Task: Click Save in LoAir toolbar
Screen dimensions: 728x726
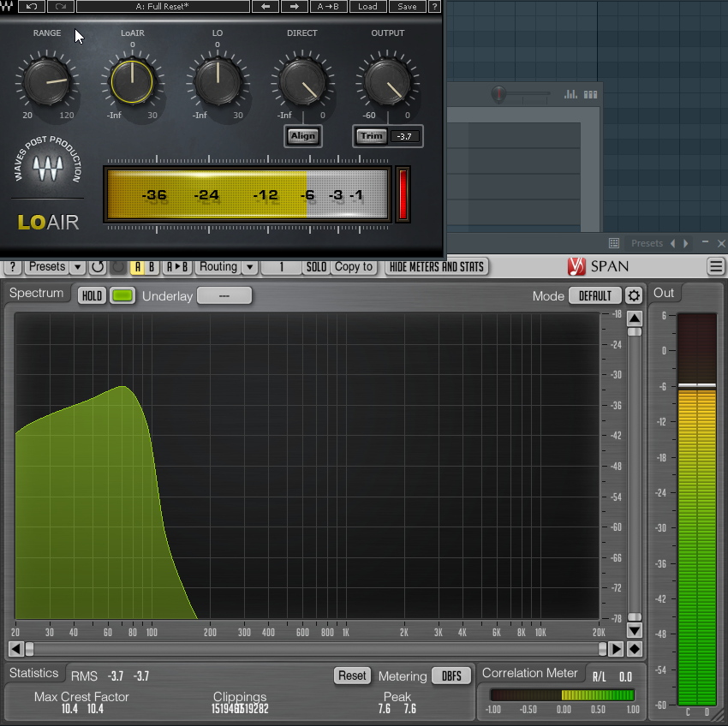Action: pyautogui.click(x=407, y=7)
